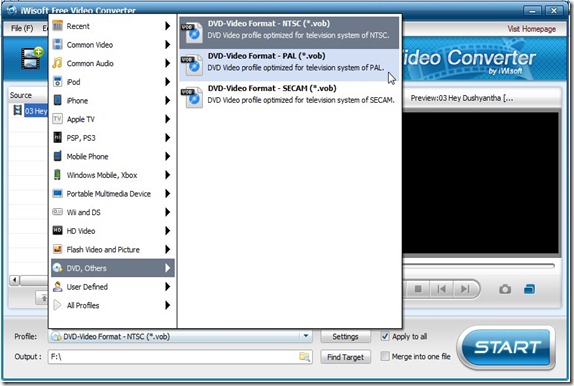The image size is (574, 386).
Task: Click the iPod device icon
Action: (x=57, y=82)
